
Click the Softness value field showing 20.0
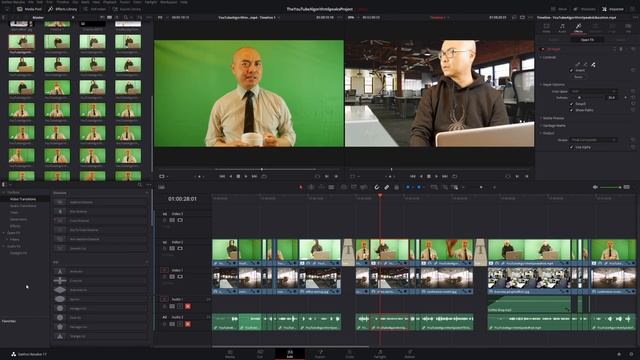point(612,98)
